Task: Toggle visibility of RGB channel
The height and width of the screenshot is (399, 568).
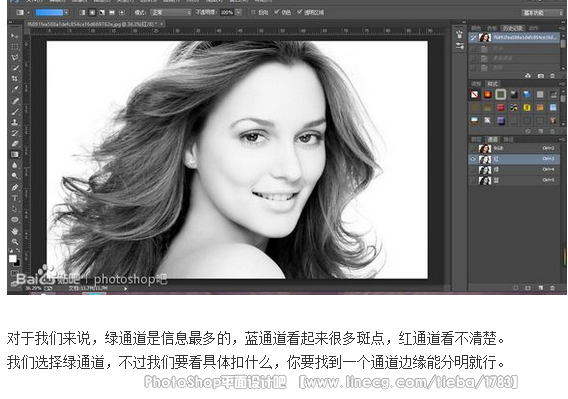Action: point(473,148)
